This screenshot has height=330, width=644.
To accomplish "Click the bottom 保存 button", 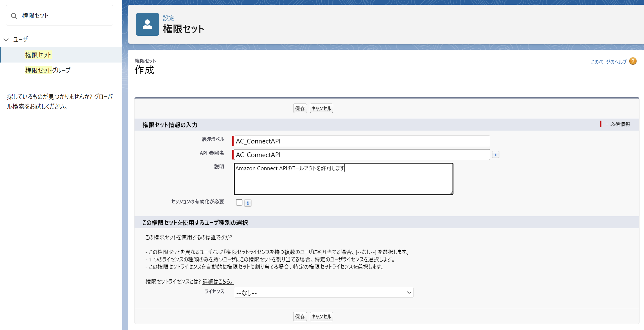I will 300,317.
